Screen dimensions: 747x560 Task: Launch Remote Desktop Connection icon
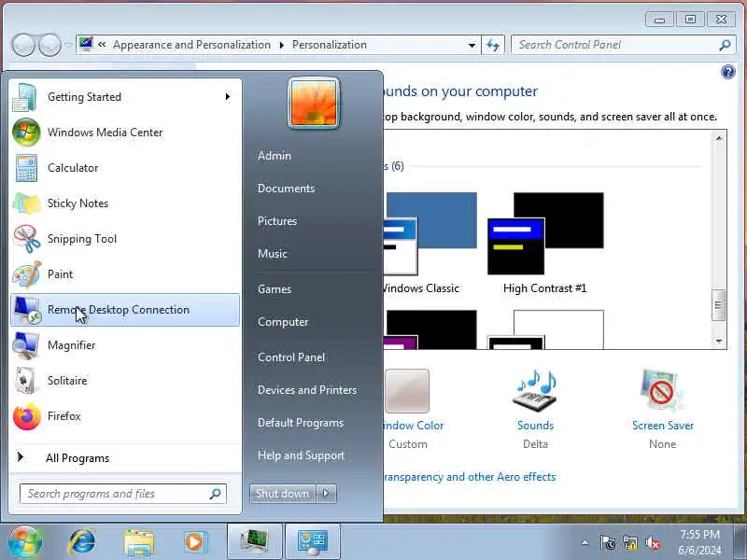click(26, 310)
